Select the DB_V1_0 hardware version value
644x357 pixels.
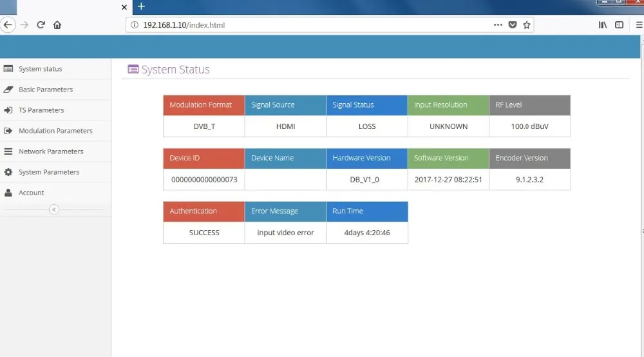click(x=367, y=180)
